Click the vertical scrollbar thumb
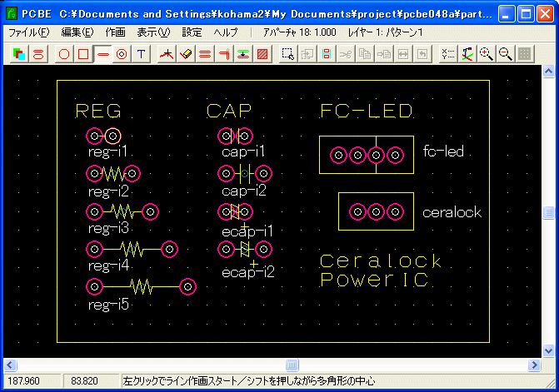Viewport: 559px width, 392px height. tap(548, 212)
